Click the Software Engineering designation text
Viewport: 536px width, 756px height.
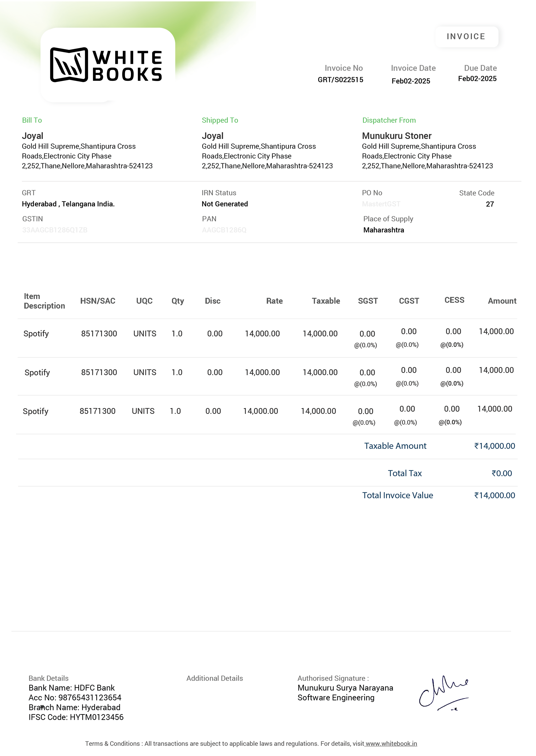(x=336, y=698)
